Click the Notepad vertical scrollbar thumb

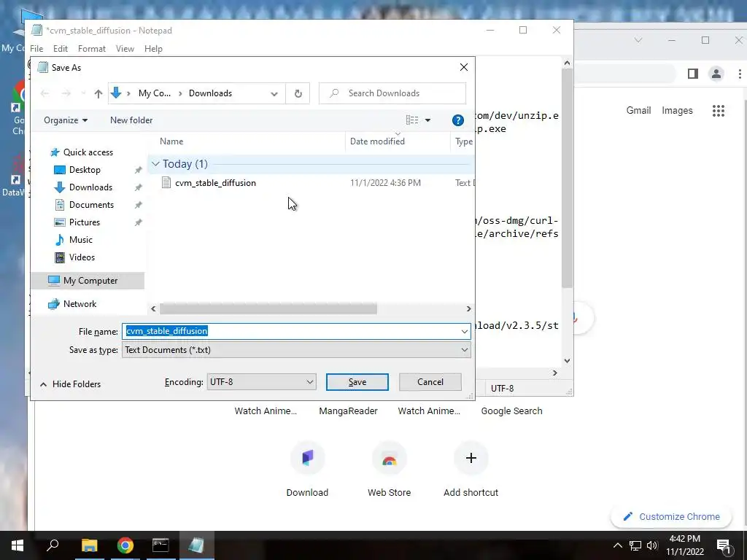tap(567, 179)
